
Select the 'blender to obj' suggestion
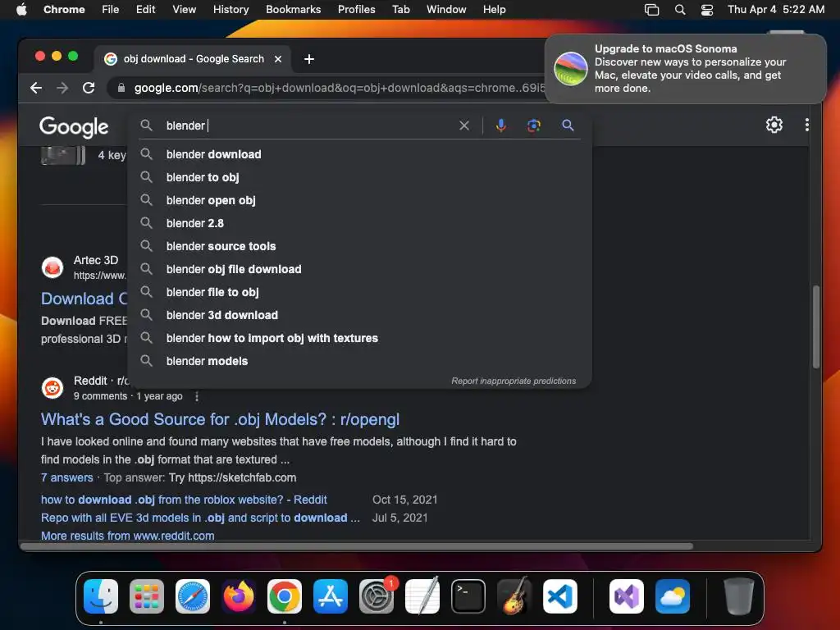(360, 177)
